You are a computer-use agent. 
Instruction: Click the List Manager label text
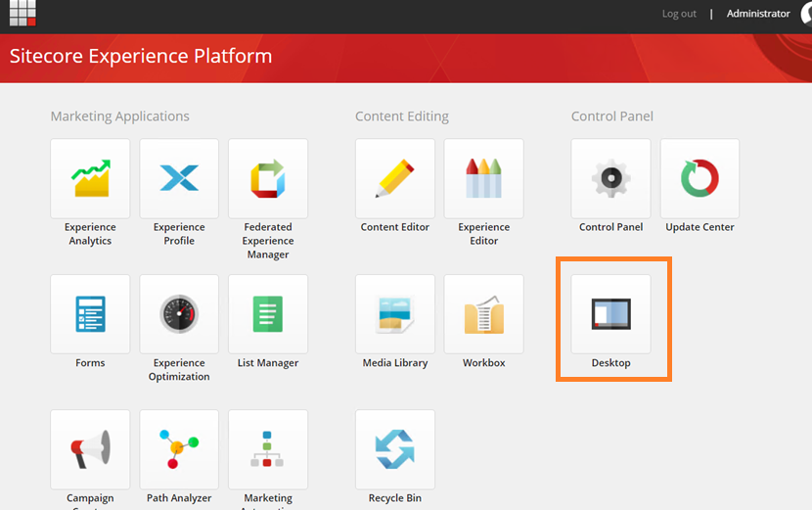(268, 363)
